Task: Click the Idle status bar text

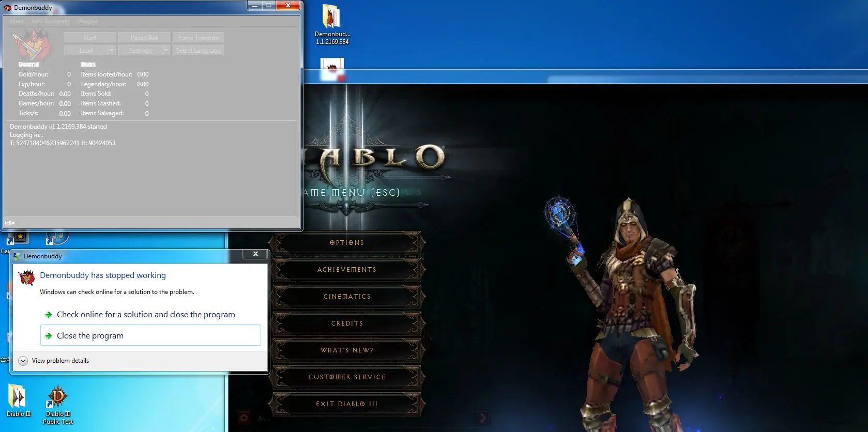Action: pyautogui.click(x=10, y=223)
